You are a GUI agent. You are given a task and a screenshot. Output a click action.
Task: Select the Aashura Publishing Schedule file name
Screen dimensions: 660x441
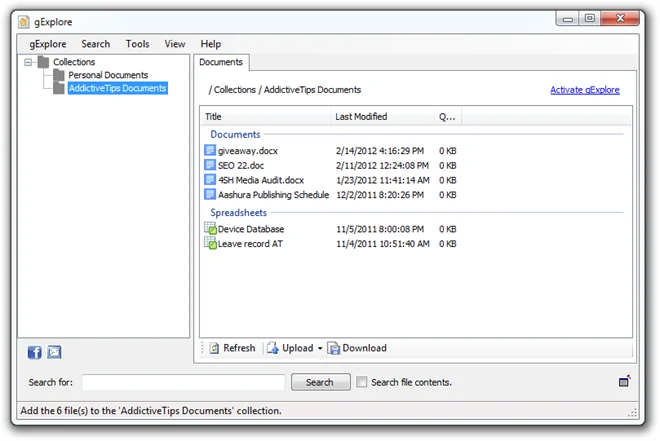(274, 195)
